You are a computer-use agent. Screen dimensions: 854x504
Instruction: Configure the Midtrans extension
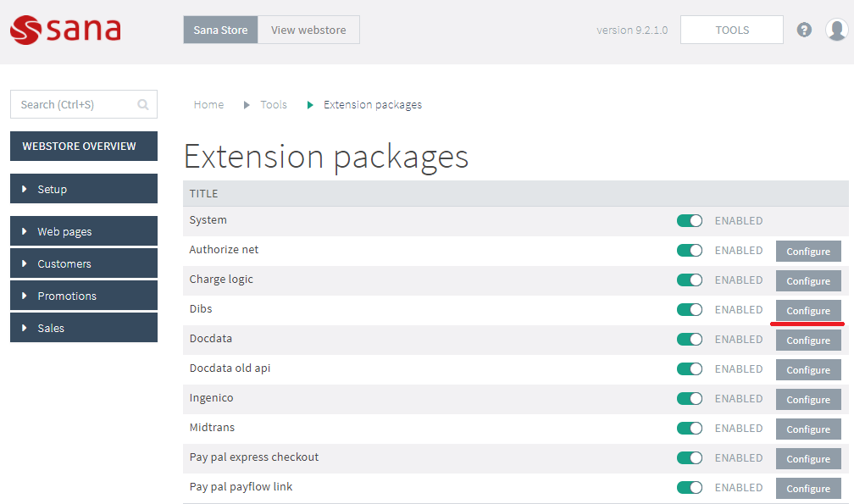[x=808, y=429]
